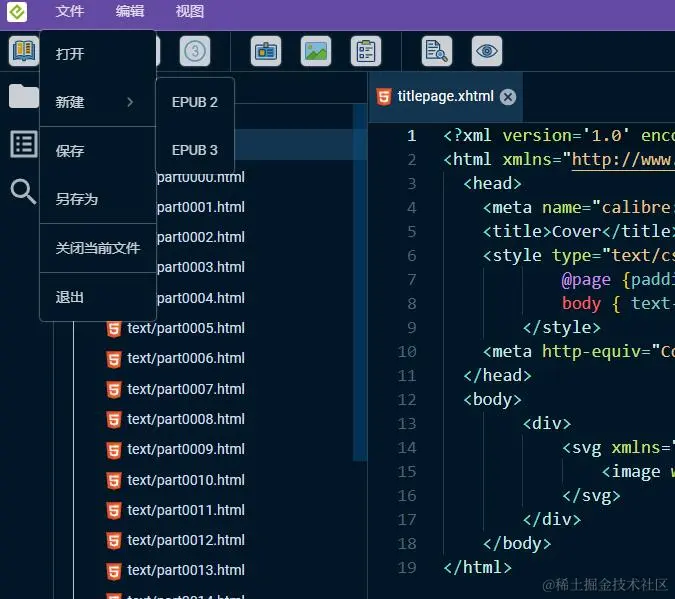
Task: Click the insert image toolbar icon
Action: [x=316, y=51]
